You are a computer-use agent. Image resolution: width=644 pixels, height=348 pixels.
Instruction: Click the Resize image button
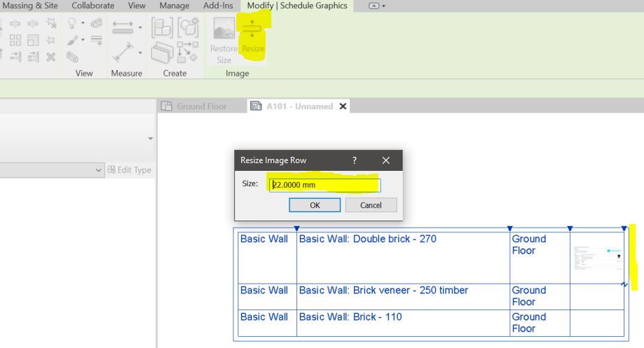click(252, 36)
